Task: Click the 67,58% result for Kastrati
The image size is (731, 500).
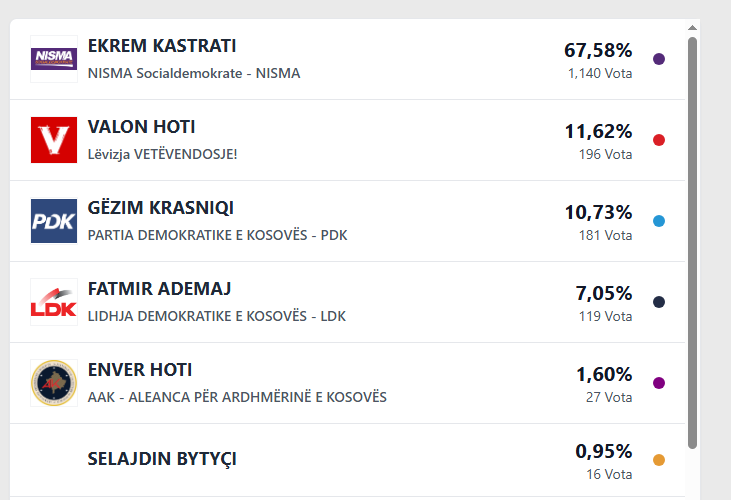Action: pyautogui.click(x=598, y=50)
